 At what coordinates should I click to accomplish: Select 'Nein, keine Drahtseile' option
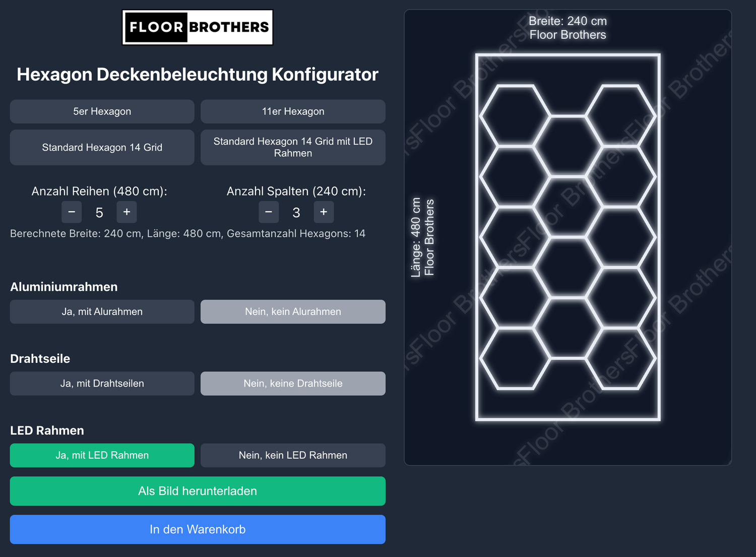pyautogui.click(x=293, y=384)
